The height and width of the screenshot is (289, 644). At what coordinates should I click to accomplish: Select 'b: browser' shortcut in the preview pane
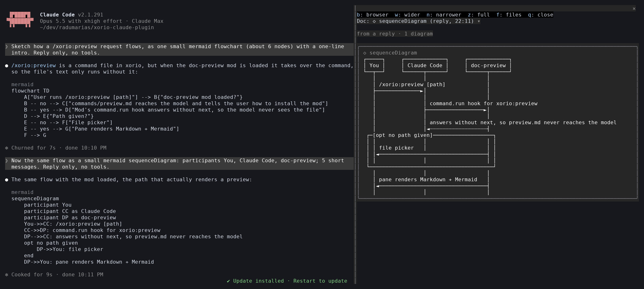point(372,15)
